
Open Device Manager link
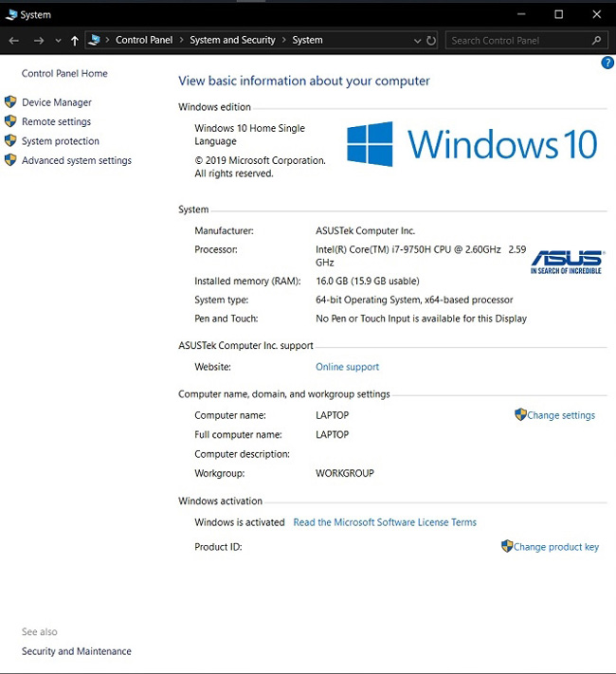click(x=57, y=102)
